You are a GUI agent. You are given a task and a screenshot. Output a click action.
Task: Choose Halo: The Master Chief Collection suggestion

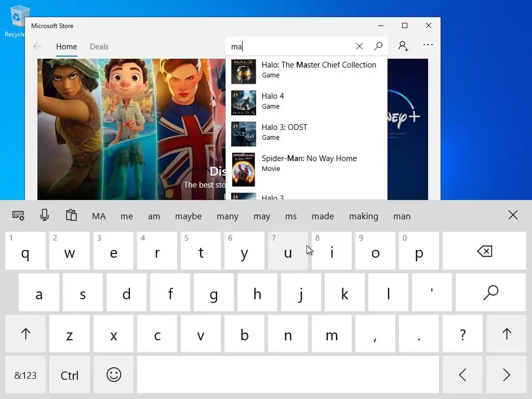tap(307, 72)
